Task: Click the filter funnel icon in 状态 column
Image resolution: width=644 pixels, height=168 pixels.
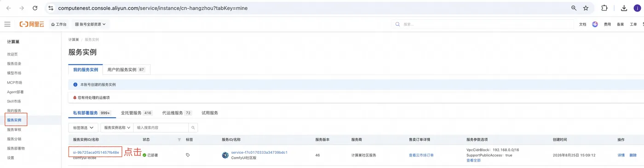Action: [179, 140]
